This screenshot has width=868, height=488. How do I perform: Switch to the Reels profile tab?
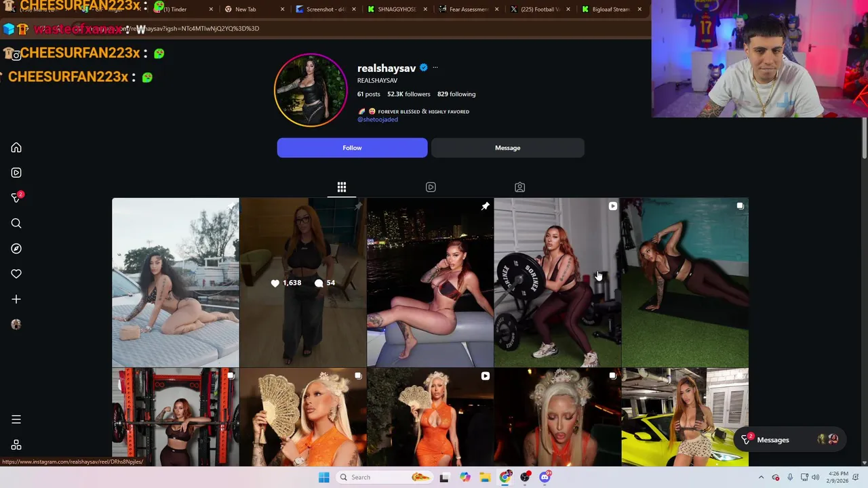431,187
